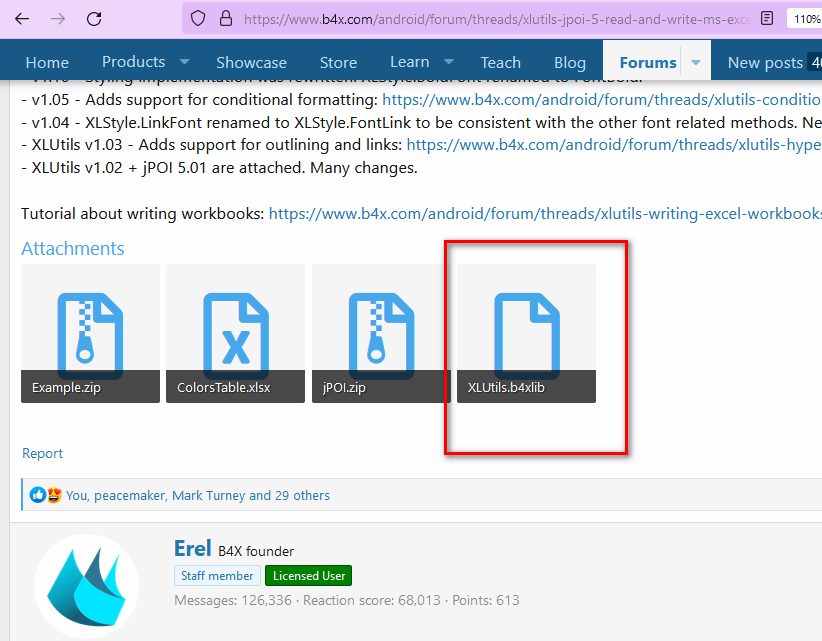Click the Licensed User badge
Viewport: 822px width, 641px height.
(x=309, y=575)
